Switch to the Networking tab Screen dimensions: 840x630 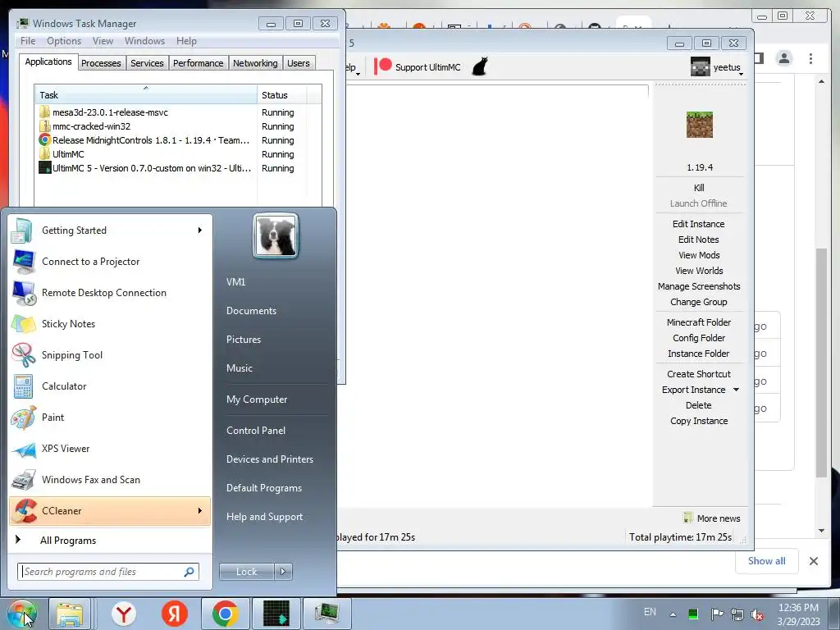(255, 63)
